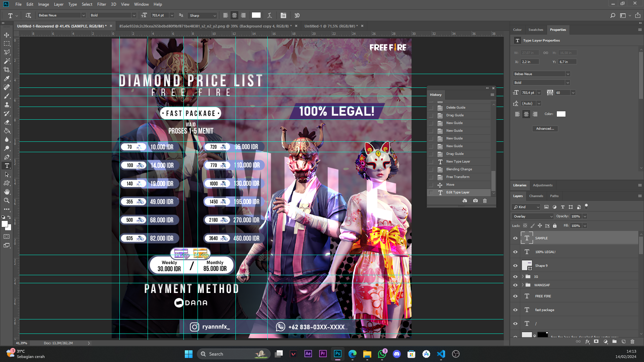644x362 pixels.
Task: Expand the WANGSAF layer group
Action: [x=523, y=285]
